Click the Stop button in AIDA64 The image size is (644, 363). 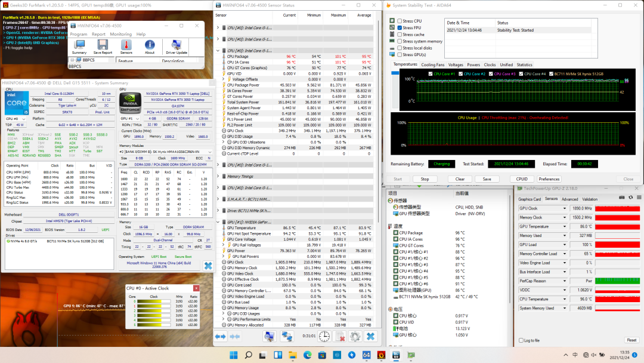tap(425, 179)
